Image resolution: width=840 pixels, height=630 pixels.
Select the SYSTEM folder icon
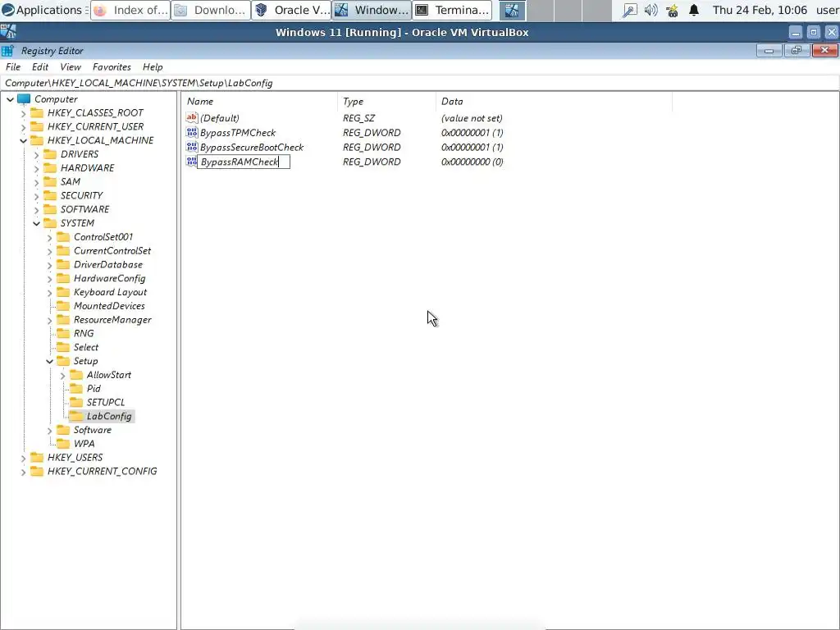50,223
